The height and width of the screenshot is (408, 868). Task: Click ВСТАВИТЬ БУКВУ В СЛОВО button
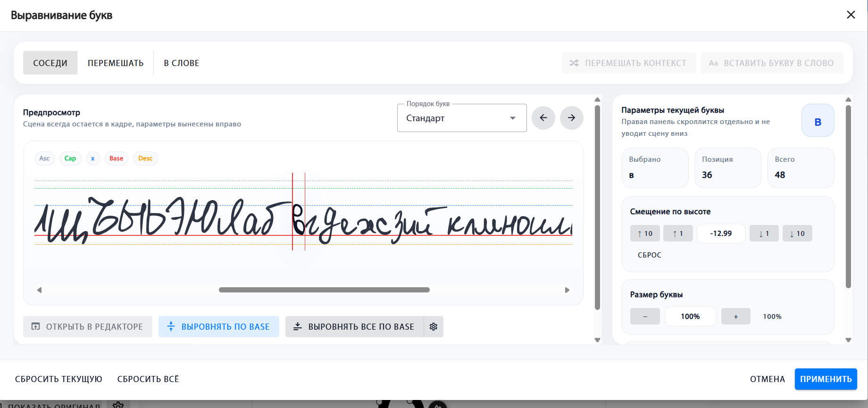[772, 63]
